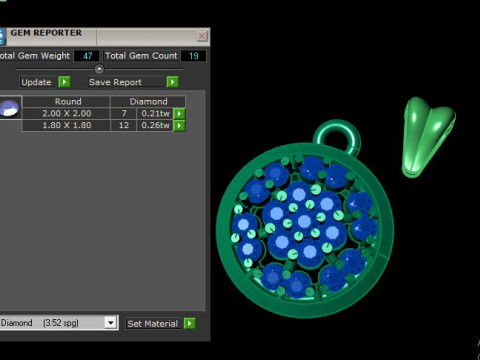Collapse panel with the up-arrow handle

click(99, 69)
